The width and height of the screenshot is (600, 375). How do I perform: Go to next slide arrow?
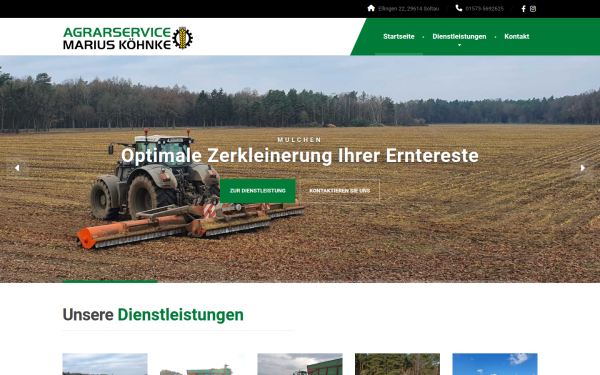(x=582, y=168)
